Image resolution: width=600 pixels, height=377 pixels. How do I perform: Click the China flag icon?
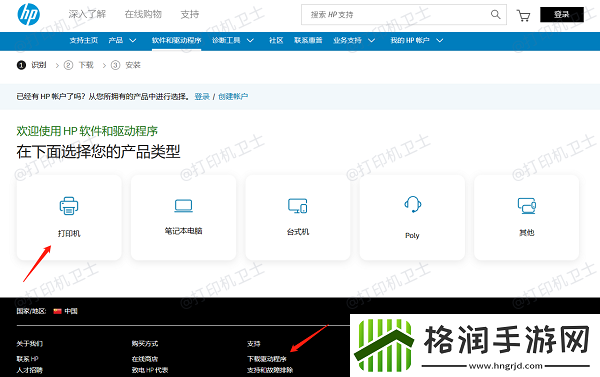[x=57, y=311]
